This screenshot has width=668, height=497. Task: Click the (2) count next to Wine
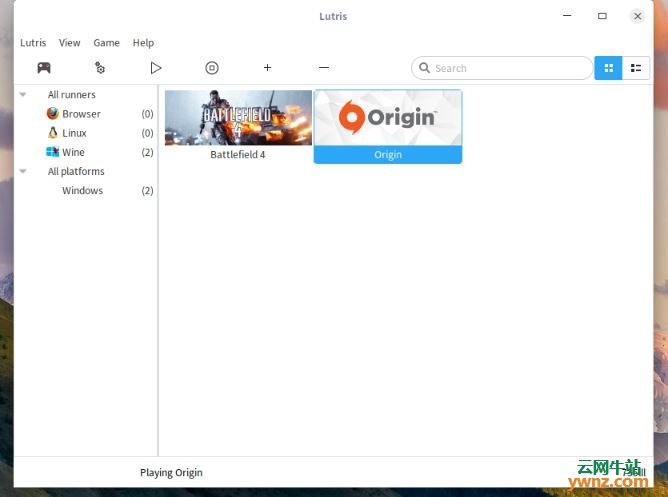tap(147, 152)
